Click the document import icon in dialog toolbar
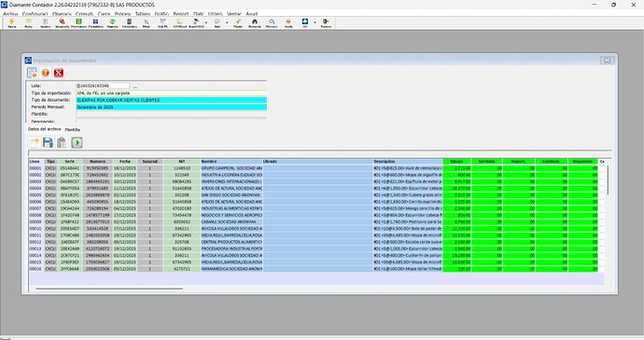This screenshot has height=340, width=644. tap(32, 73)
